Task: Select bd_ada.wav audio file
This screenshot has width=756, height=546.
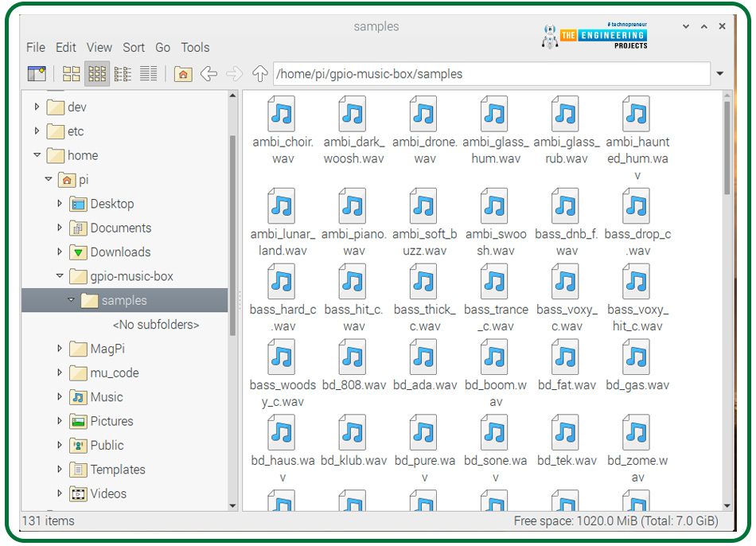Action: pyautogui.click(x=424, y=365)
